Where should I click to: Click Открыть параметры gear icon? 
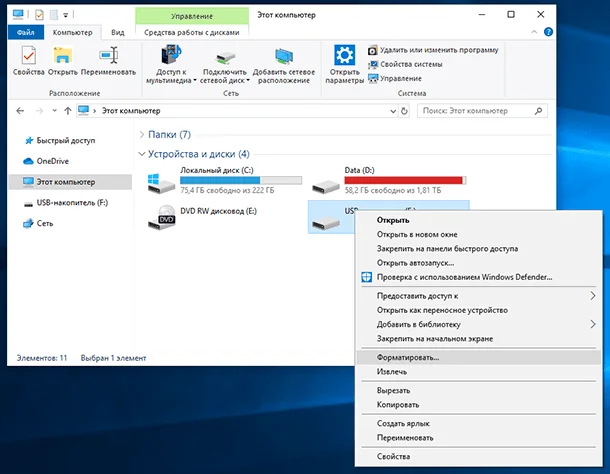[344, 55]
